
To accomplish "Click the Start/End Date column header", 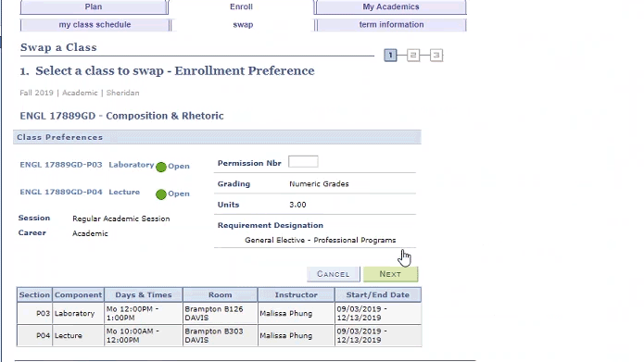I will point(378,294).
